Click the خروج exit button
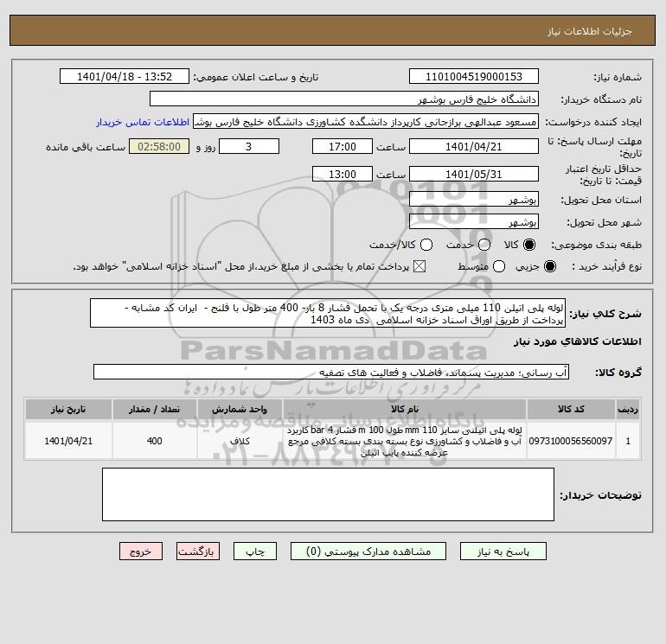Image resolution: width=666 pixels, height=644 pixels. (x=141, y=552)
